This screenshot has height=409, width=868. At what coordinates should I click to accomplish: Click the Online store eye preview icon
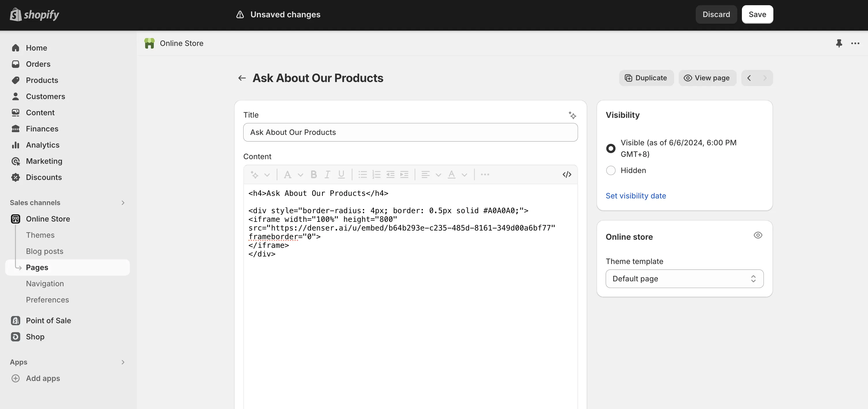(x=758, y=235)
